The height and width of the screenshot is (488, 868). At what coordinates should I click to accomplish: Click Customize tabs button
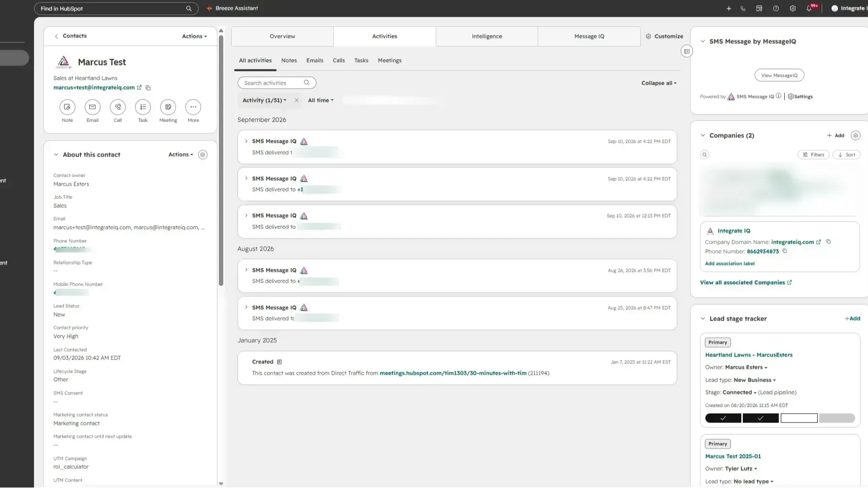(664, 36)
